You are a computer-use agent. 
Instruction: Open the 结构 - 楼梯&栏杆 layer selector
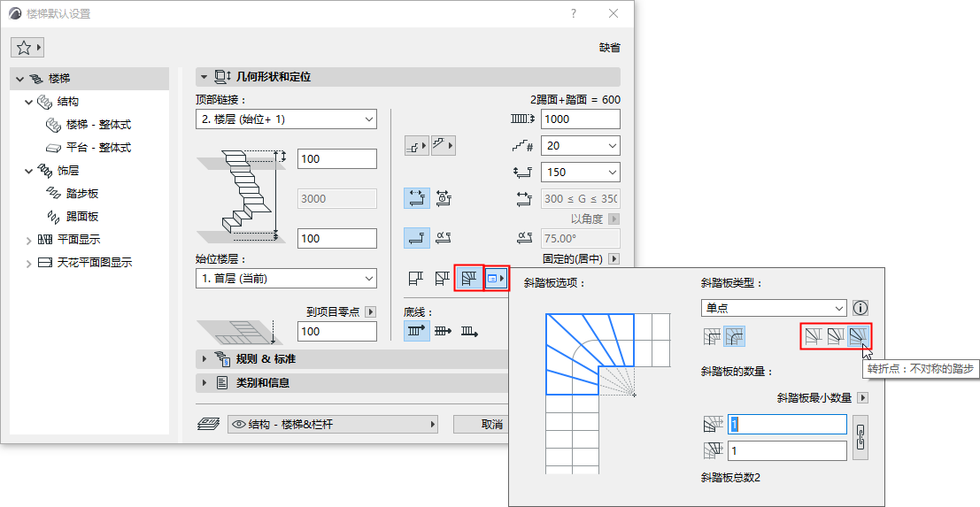click(333, 425)
